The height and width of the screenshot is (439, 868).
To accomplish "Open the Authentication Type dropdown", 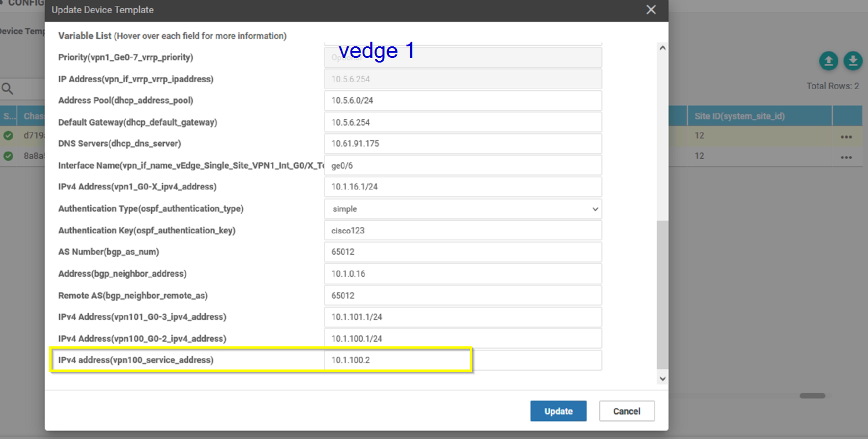I will point(463,209).
